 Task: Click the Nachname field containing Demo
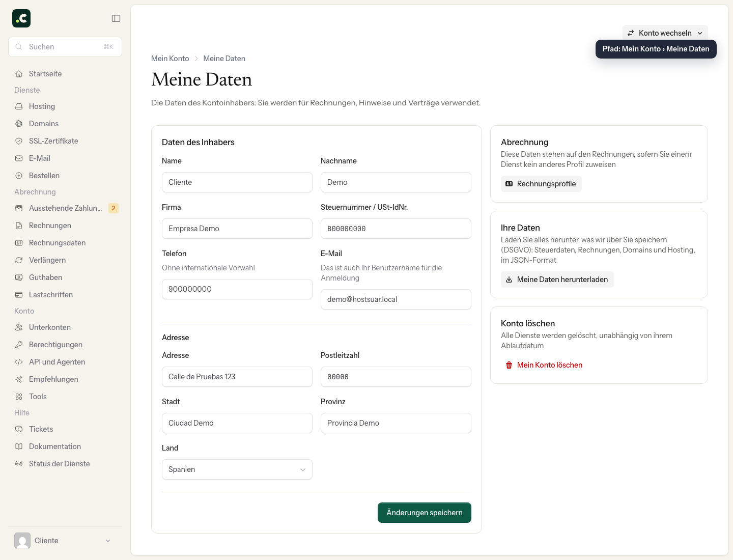[x=396, y=182]
